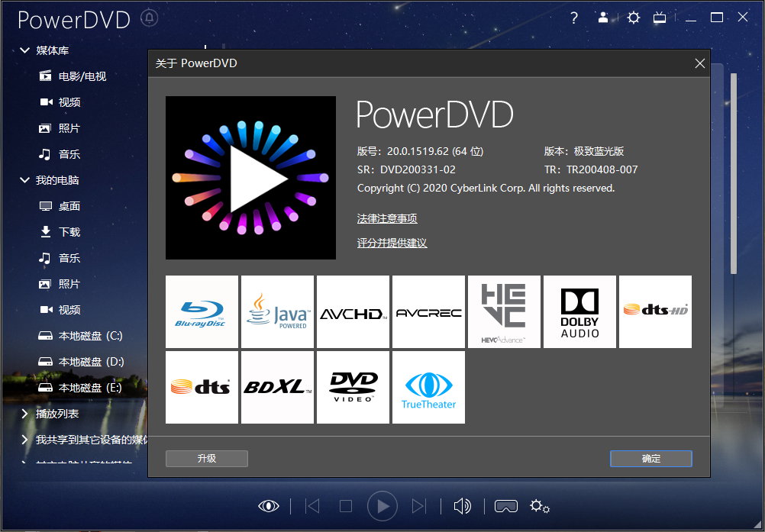Click the previous track button

312,506
